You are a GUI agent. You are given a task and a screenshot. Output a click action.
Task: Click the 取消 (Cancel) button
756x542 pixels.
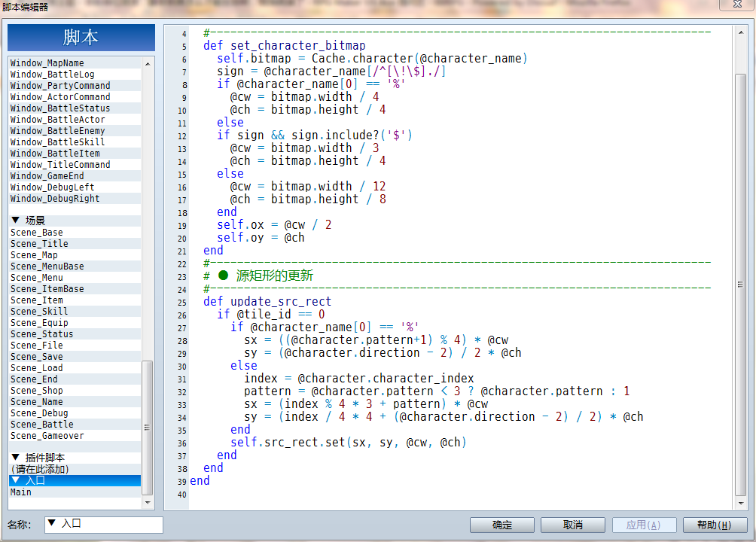(x=573, y=525)
